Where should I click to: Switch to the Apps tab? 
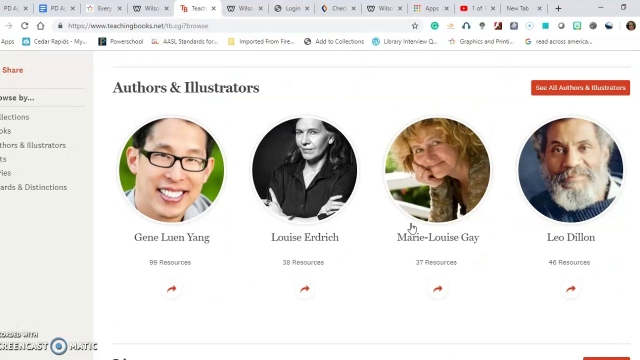[x=431, y=8]
